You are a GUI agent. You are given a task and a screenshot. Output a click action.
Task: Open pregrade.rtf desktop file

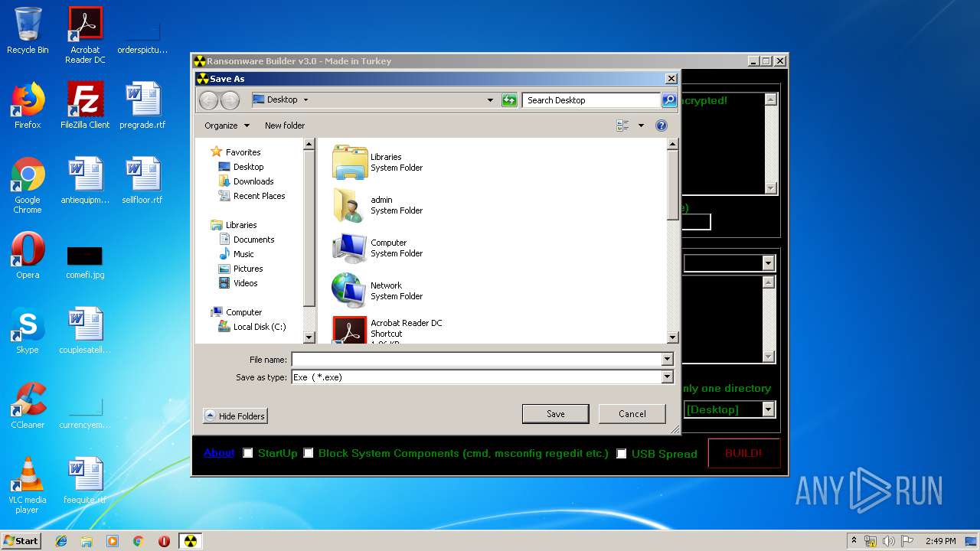142,106
